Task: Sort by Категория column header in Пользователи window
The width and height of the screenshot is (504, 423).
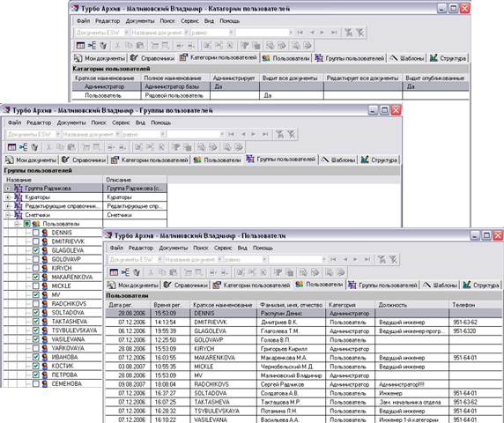Action: (x=351, y=305)
